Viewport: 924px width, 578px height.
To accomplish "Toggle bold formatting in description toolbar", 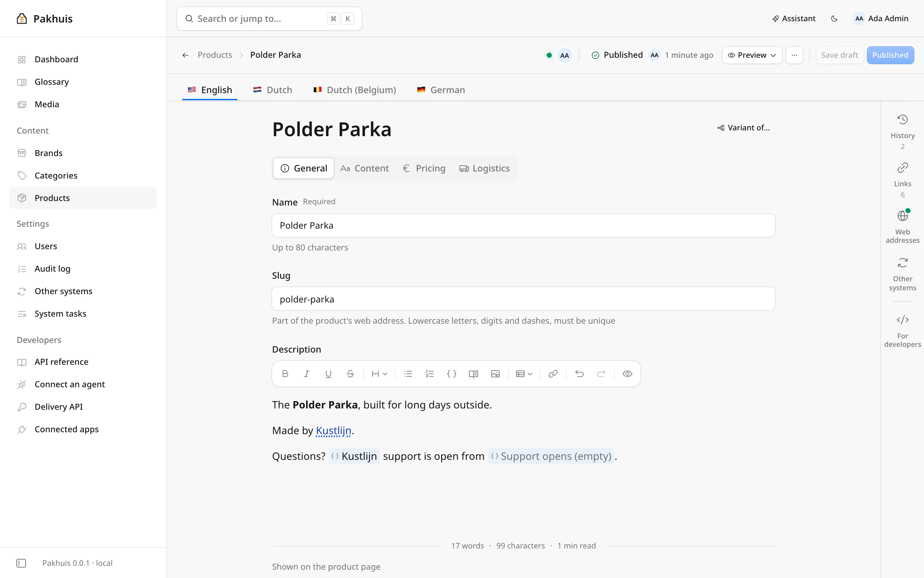I will (285, 374).
